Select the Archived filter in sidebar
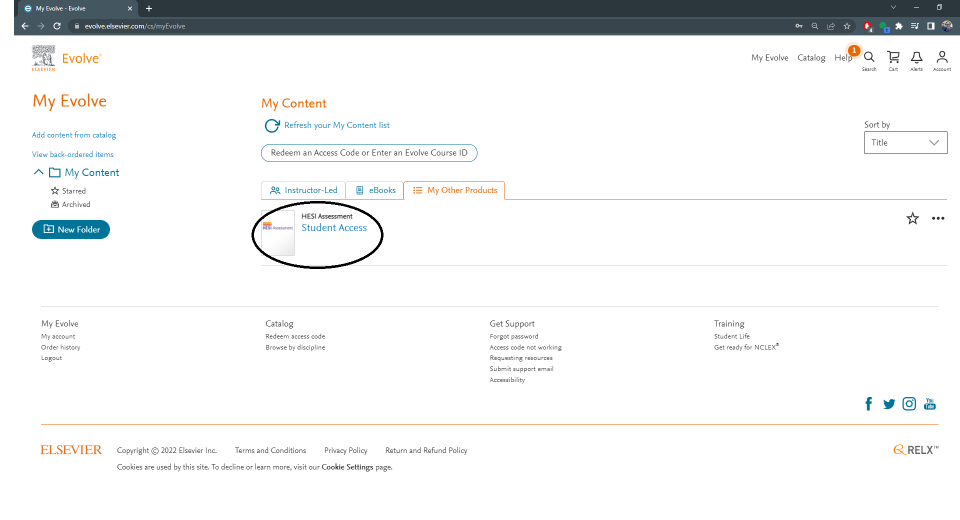Image resolution: width=960 pixels, height=520 pixels. (x=70, y=205)
